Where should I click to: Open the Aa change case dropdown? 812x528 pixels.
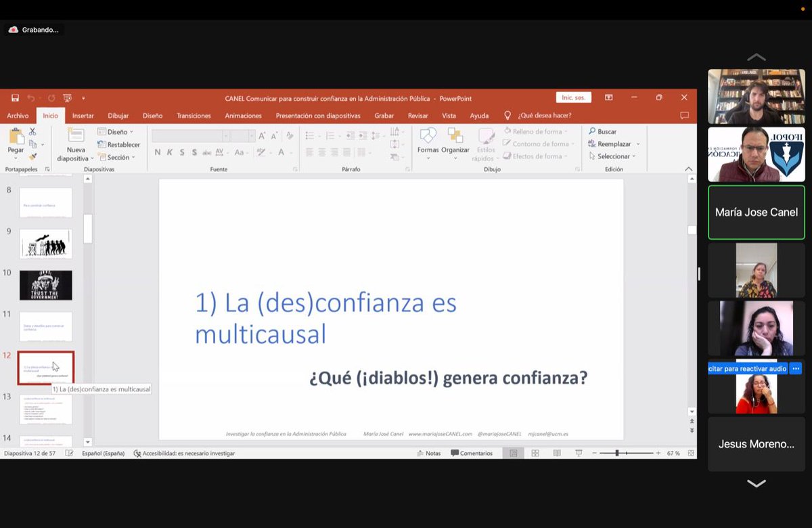coord(241,152)
